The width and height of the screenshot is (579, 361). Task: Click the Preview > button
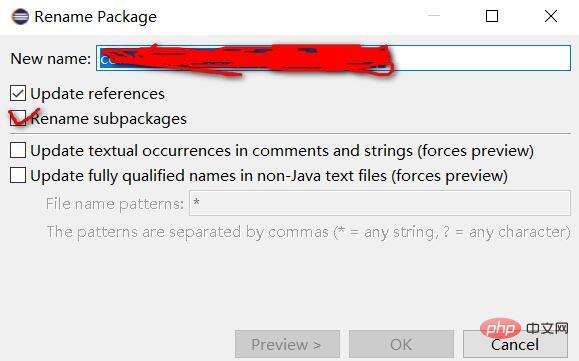tap(287, 344)
